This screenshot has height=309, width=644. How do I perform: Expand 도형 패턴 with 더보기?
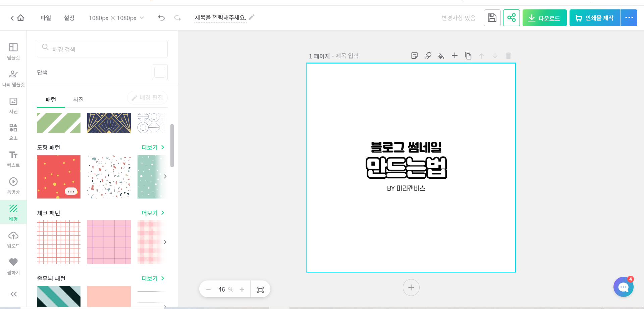(153, 147)
